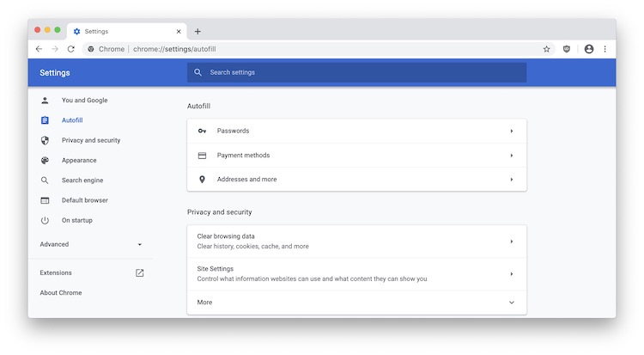Click the palette icon beside Appearance
Viewport: 644px width, 355px height.
click(45, 161)
